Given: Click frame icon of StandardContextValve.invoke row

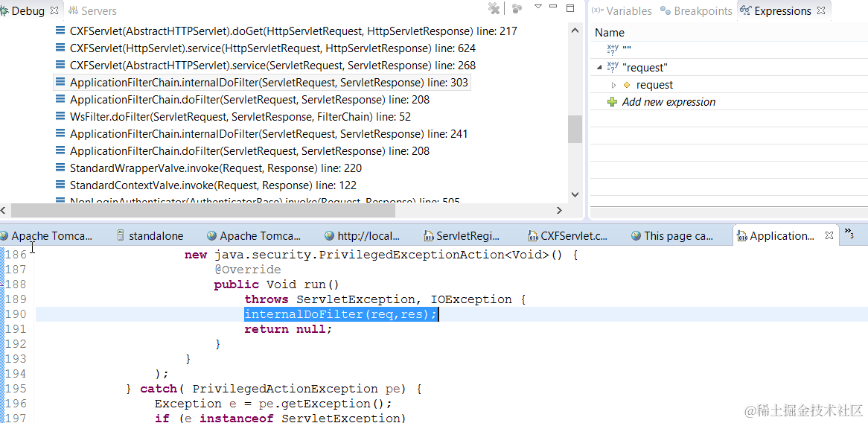Looking at the screenshot, I should [x=60, y=185].
